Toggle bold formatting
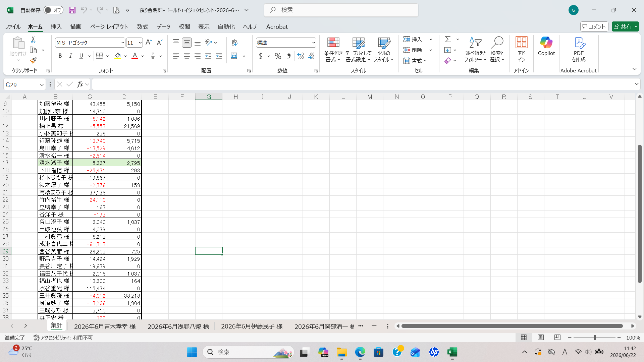This screenshot has height=362, width=644. tap(60, 56)
